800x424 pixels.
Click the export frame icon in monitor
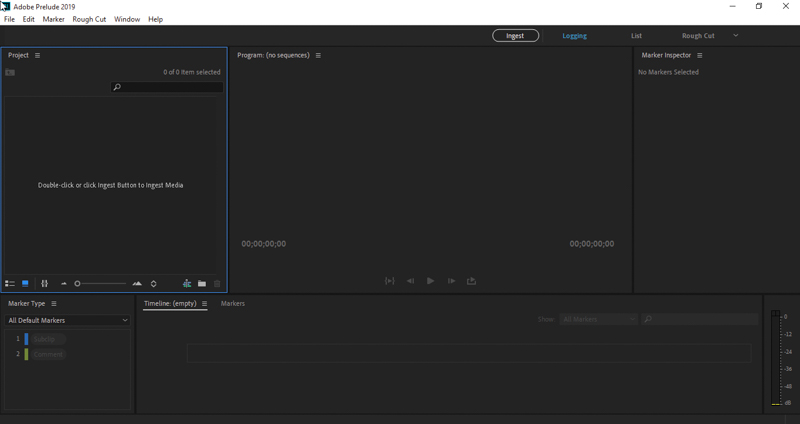point(471,281)
